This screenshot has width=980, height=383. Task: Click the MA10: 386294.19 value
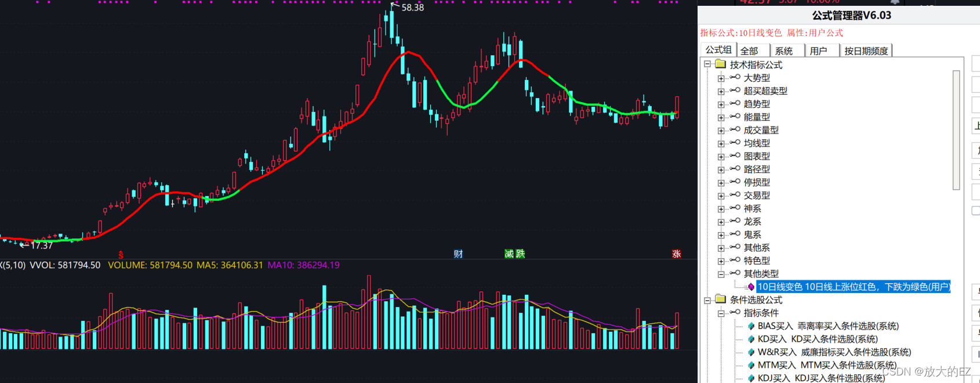[303, 265]
